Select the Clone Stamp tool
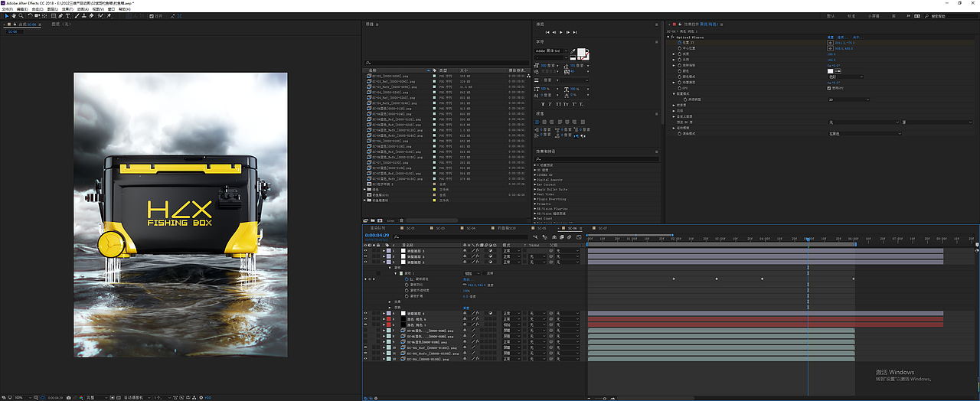Screen dimensions: 980x401 pyautogui.click(x=83, y=16)
